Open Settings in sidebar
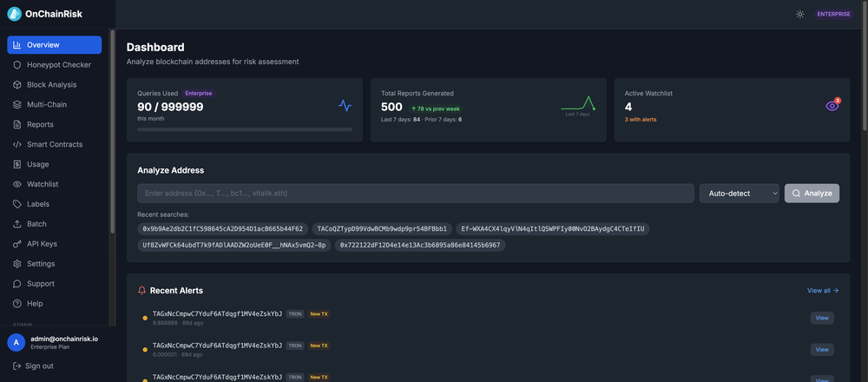Screen dimensions: 868x382 (54, 264)
